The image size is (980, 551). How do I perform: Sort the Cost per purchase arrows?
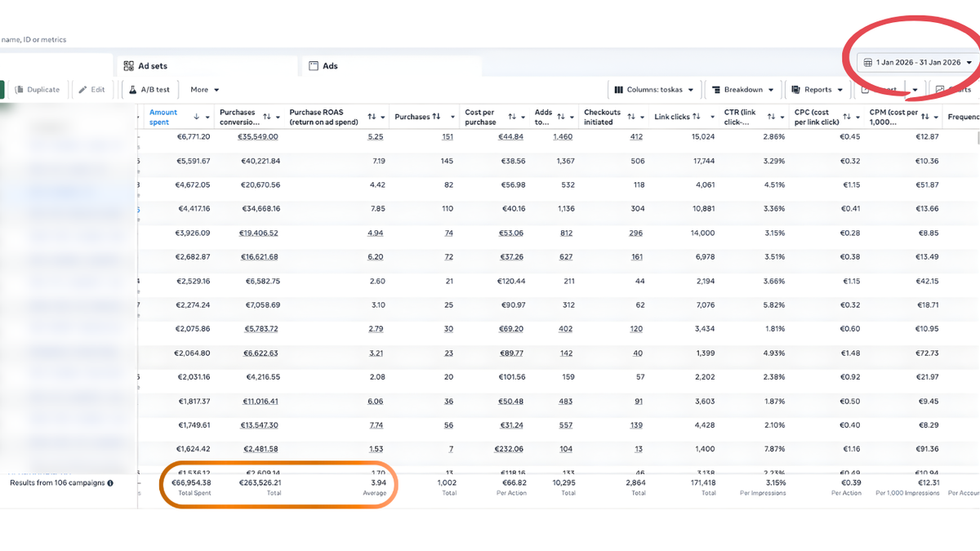tap(512, 118)
